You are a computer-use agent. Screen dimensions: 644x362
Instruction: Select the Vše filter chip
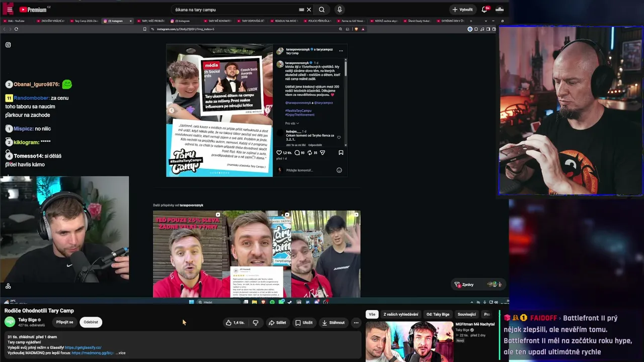[372, 314]
